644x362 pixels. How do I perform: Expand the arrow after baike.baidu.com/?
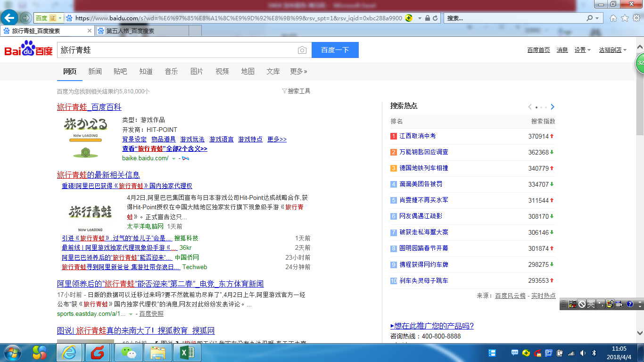click(173, 158)
